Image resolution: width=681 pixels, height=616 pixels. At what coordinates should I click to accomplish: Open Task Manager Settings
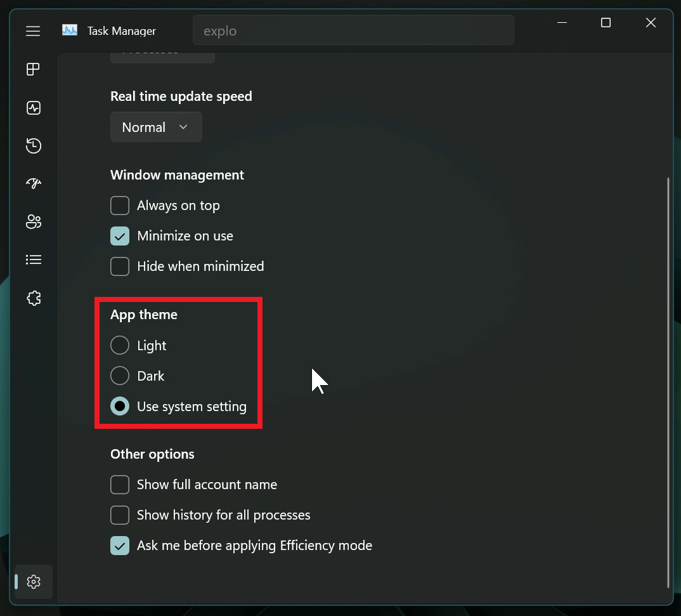(33, 582)
